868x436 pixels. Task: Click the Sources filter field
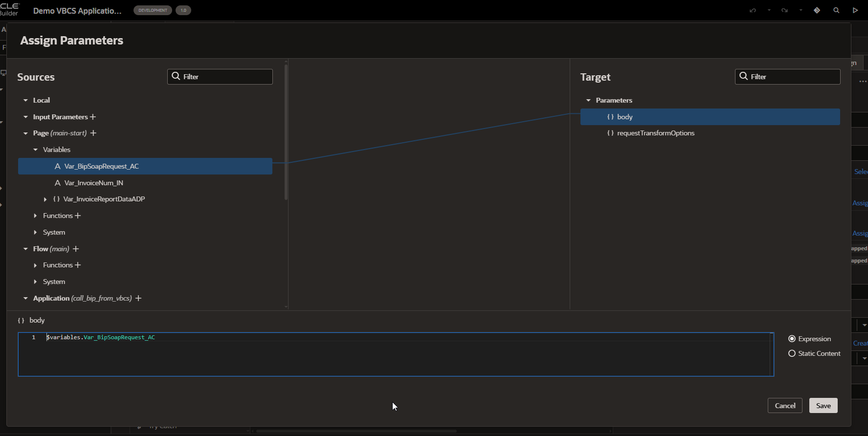pyautogui.click(x=220, y=77)
